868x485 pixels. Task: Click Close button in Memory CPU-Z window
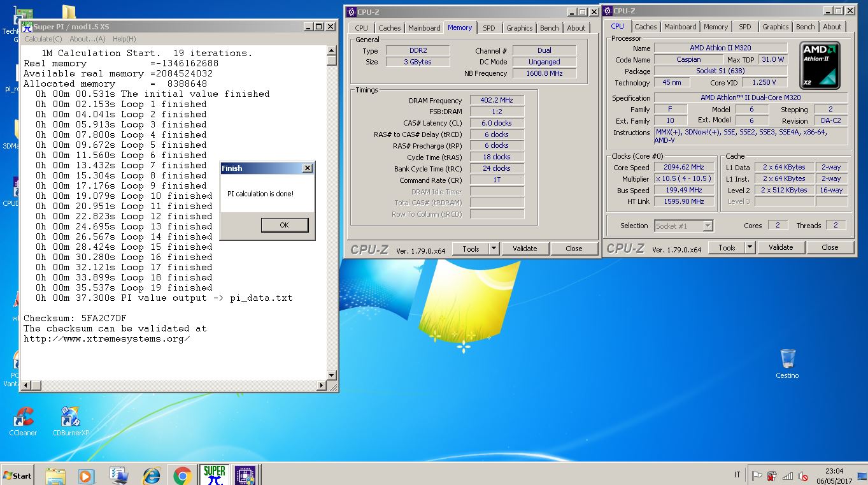tap(574, 249)
